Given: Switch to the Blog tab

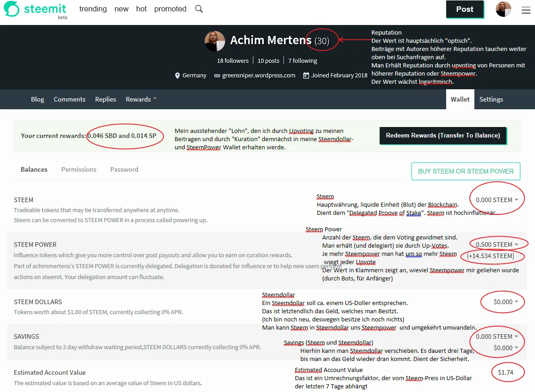Looking at the screenshot, I should [x=37, y=99].
